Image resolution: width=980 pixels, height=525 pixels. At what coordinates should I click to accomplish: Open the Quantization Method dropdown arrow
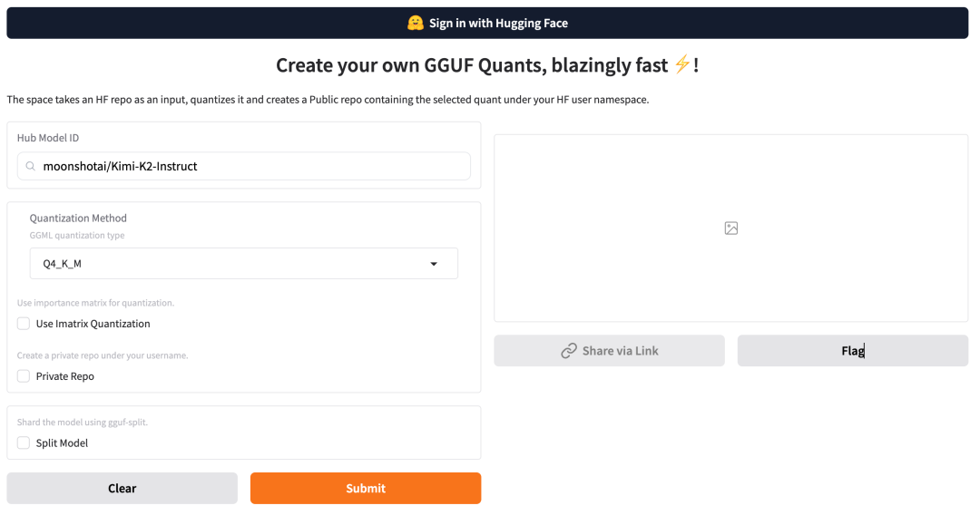(x=433, y=264)
